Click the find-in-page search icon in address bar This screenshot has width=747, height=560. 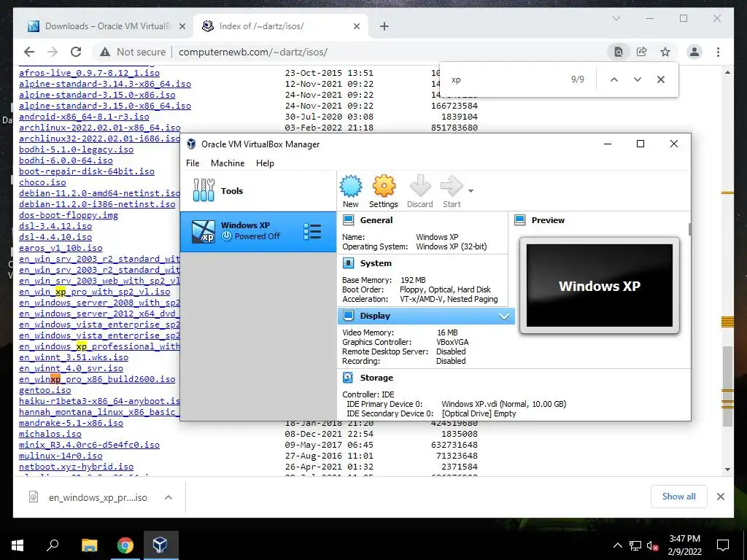[618, 52]
